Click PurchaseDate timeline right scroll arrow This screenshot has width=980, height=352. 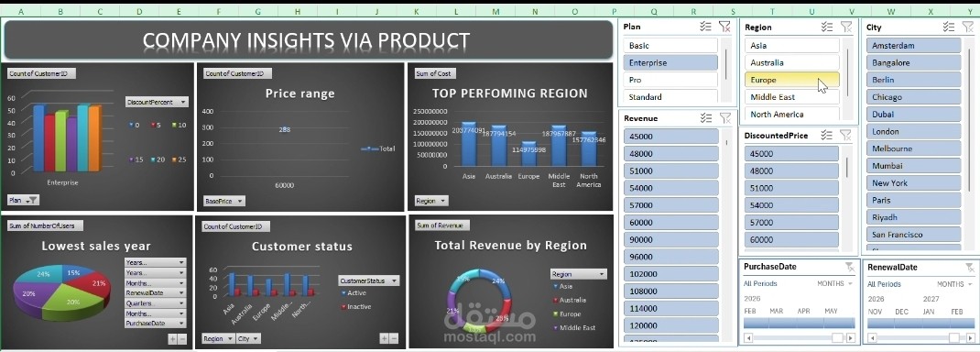pyautogui.click(x=850, y=337)
